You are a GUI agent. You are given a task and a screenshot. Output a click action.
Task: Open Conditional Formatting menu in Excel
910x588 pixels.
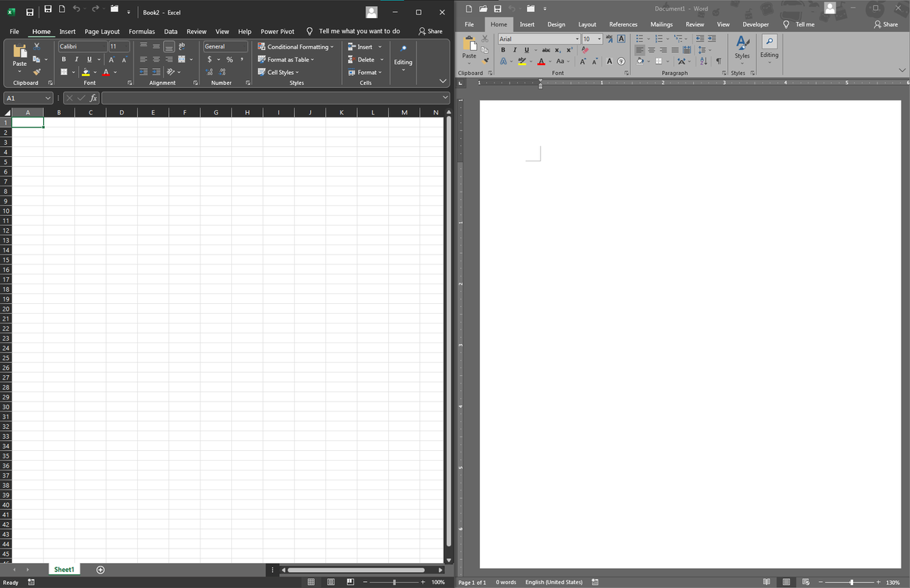pyautogui.click(x=296, y=46)
